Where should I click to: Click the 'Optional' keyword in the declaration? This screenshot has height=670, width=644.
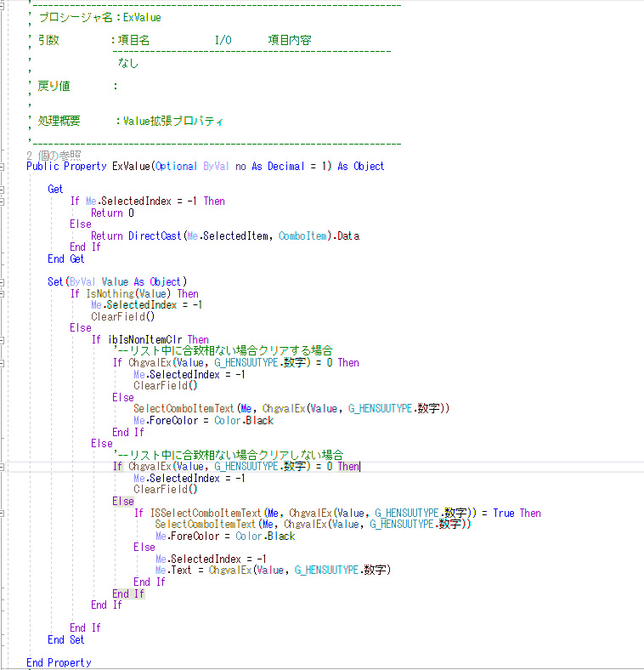tap(177, 166)
